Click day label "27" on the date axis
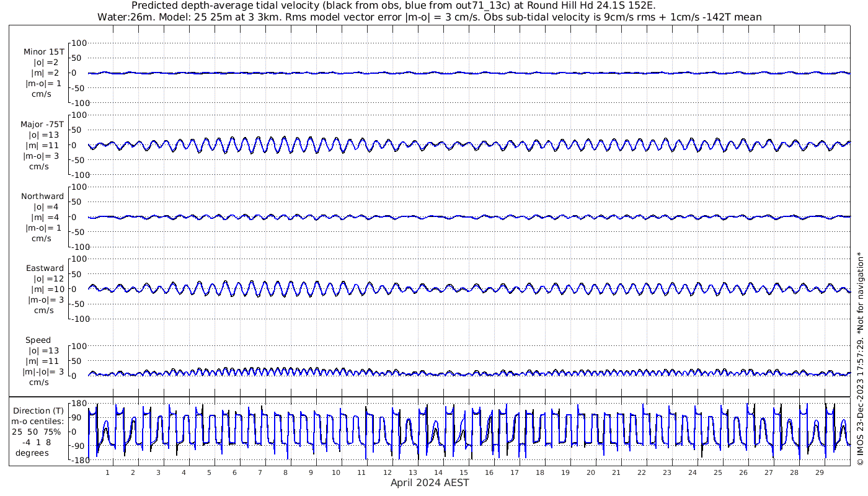868x496 pixels. pos(768,472)
